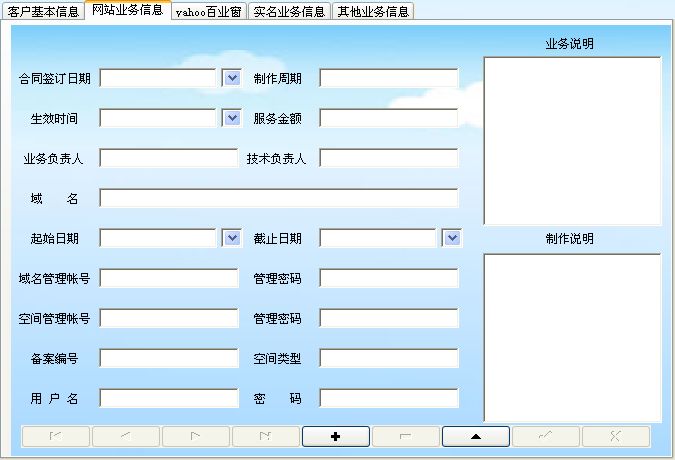The image size is (675, 460).
Task: Focus the 空间管理帐号 field
Action: (169, 318)
